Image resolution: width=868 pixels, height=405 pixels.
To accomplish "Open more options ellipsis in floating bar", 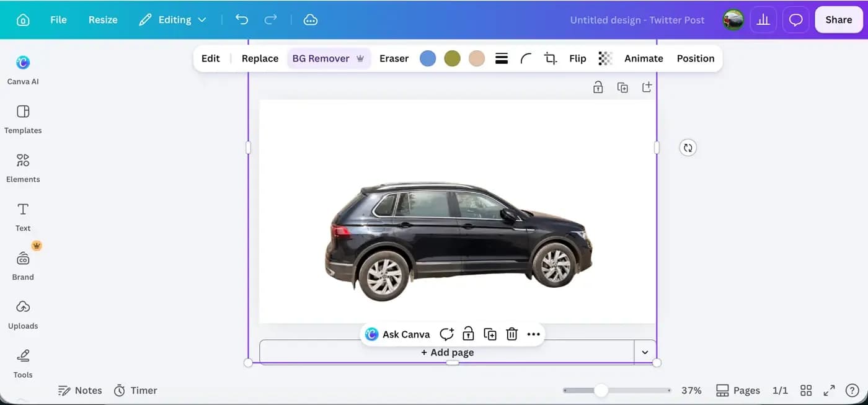I will click(x=534, y=334).
